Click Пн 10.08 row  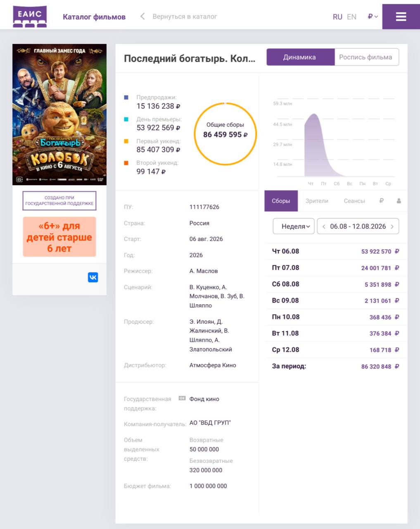[335, 317]
